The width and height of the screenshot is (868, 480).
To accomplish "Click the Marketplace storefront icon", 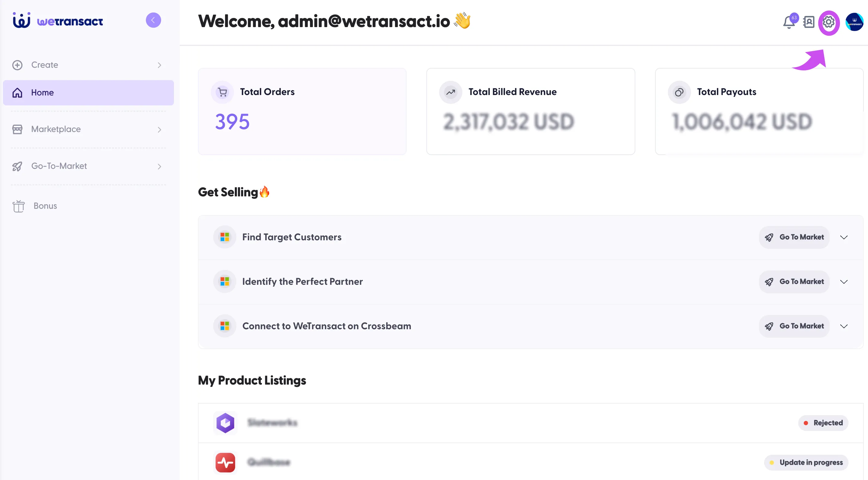I will click(17, 129).
